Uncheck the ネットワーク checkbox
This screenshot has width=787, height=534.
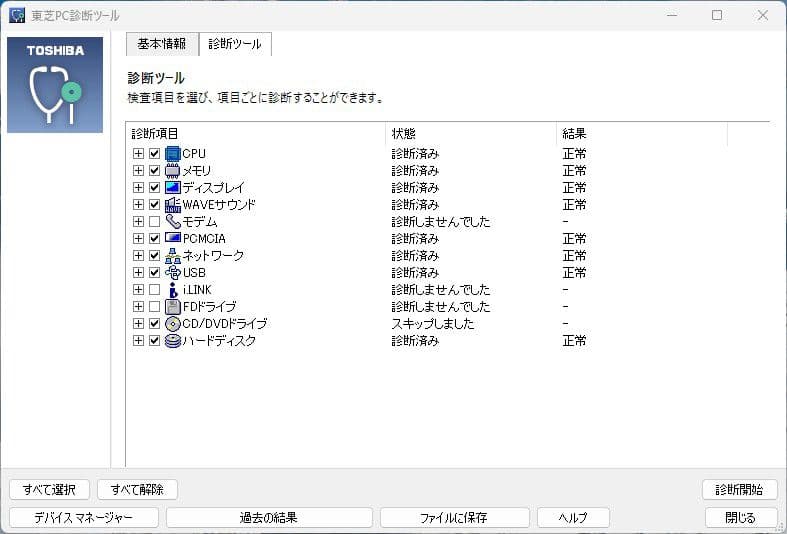pyautogui.click(x=155, y=255)
